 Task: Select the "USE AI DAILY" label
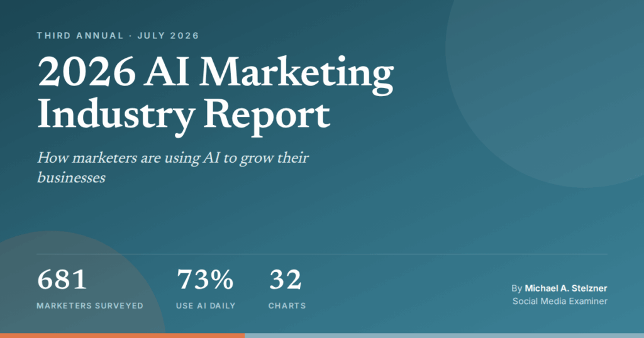point(206,305)
